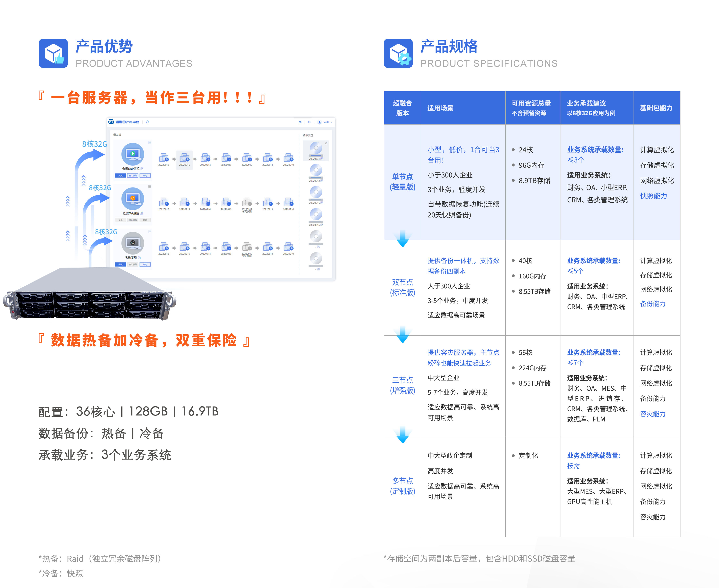This screenshot has width=719, height=588.
Task: Open the Vnita user dropdown
Action: pos(326,122)
